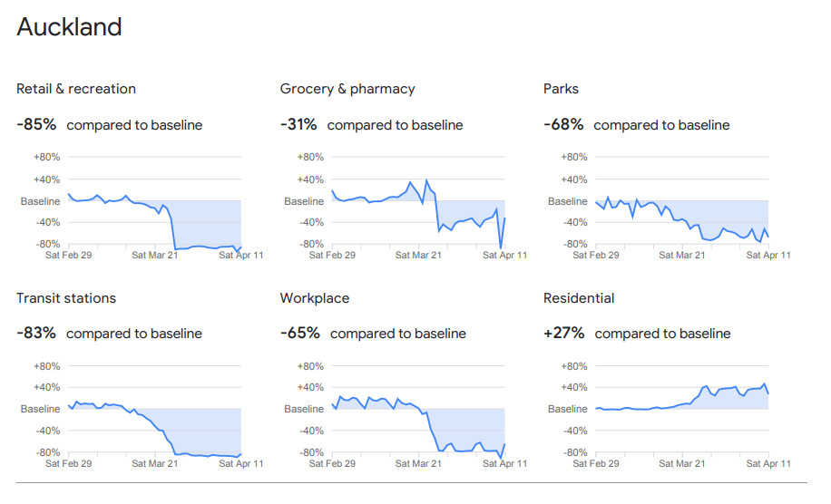The width and height of the screenshot is (831, 504).
Task: Select the -68% parks figure
Action: tap(563, 125)
